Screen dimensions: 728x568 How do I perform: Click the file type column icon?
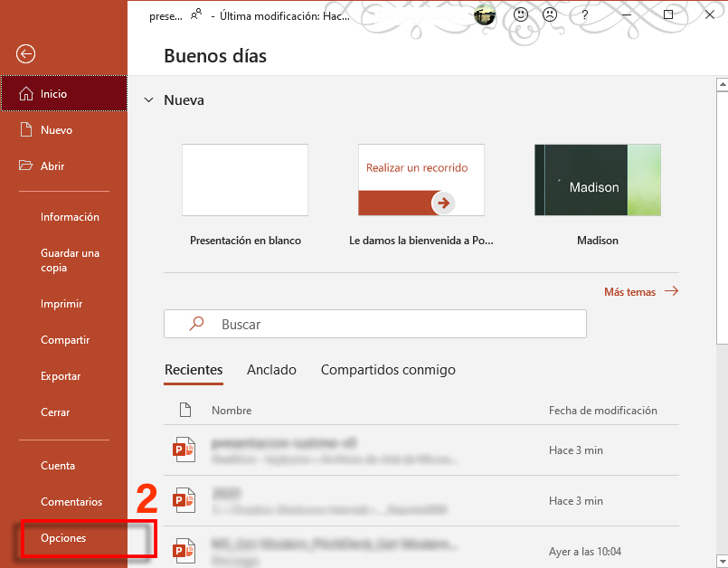click(x=185, y=410)
